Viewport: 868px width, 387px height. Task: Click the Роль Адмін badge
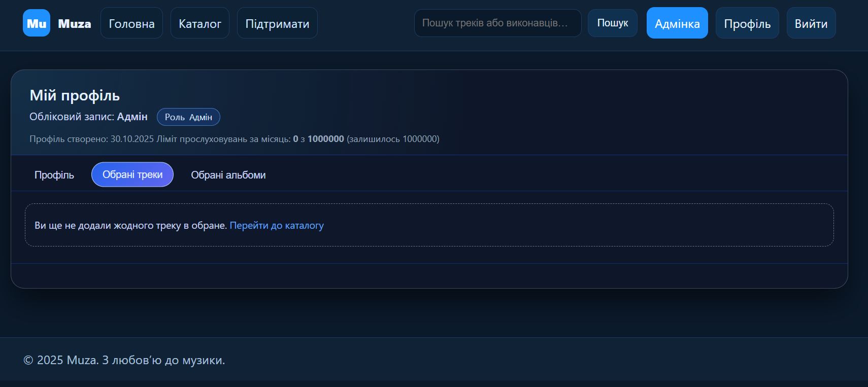(188, 117)
